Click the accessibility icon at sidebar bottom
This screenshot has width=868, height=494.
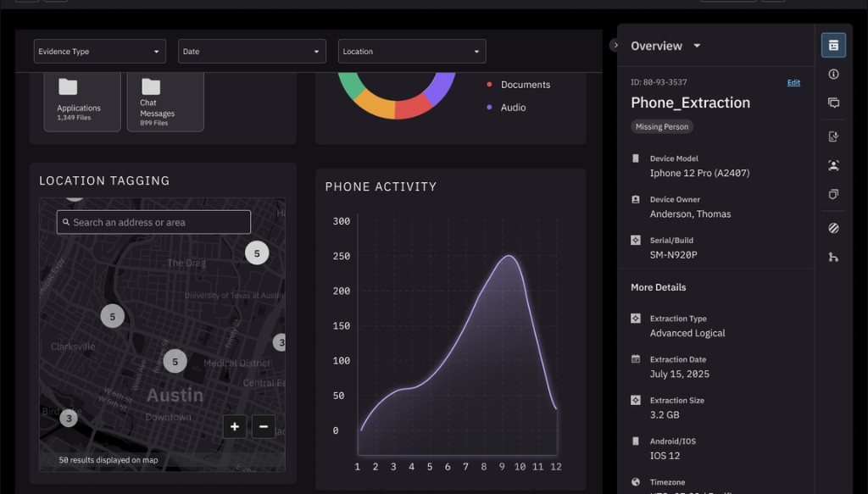[x=833, y=256]
